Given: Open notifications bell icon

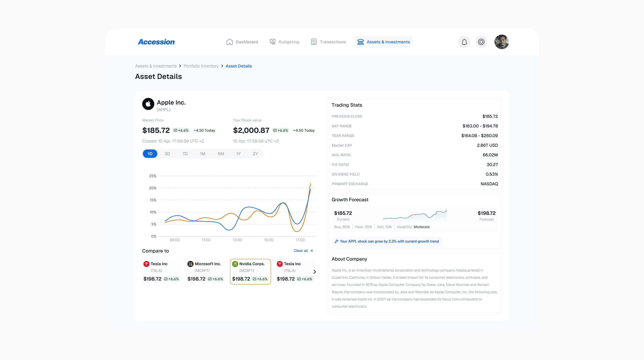Looking at the screenshot, I should point(464,42).
